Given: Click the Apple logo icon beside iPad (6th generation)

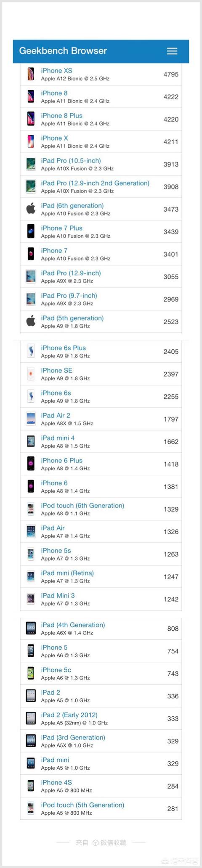Looking at the screenshot, I should (x=31, y=209).
